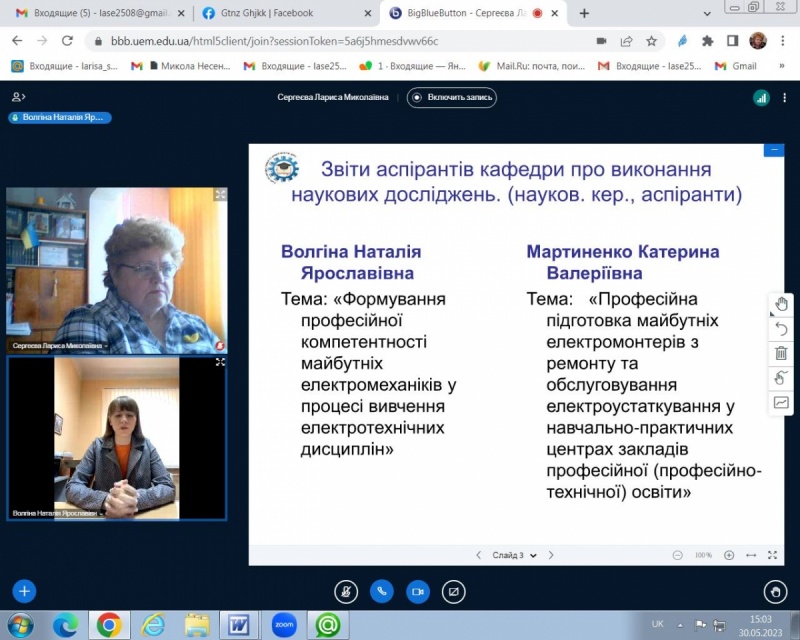The height and width of the screenshot is (640, 800).
Task: Toggle screen sharing button
Action: (x=454, y=590)
